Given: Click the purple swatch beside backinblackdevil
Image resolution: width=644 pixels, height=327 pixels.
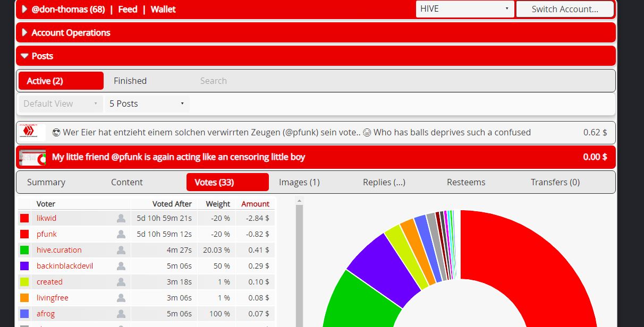Looking at the screenshot, I should point(24,266).
